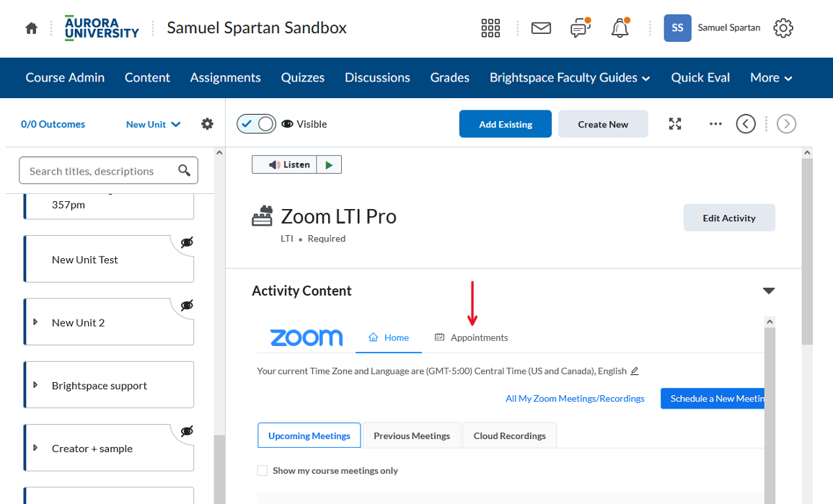Open the Aurora University logo link
Viewport: 833px width, 504px height.
click(x=102, y=27)
